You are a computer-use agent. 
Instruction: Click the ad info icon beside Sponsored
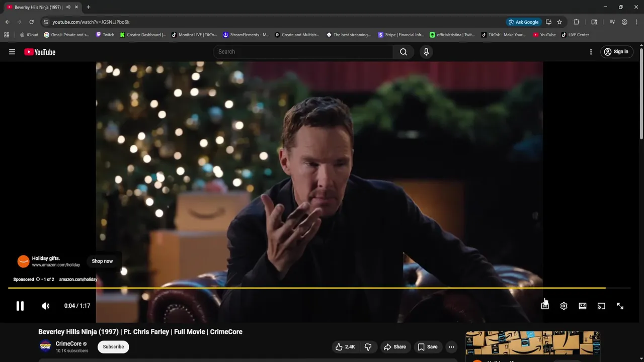click(x=38, y=280)
